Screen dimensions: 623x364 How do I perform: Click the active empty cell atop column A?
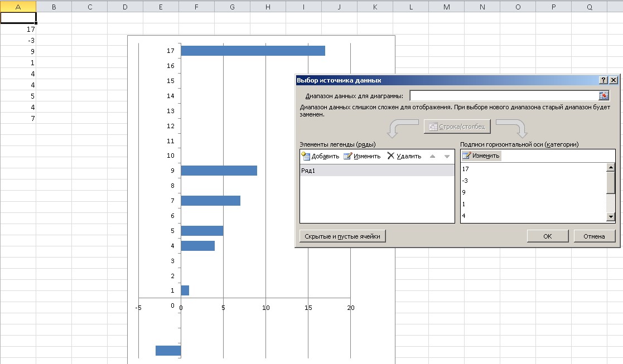(x=18, y=18)
